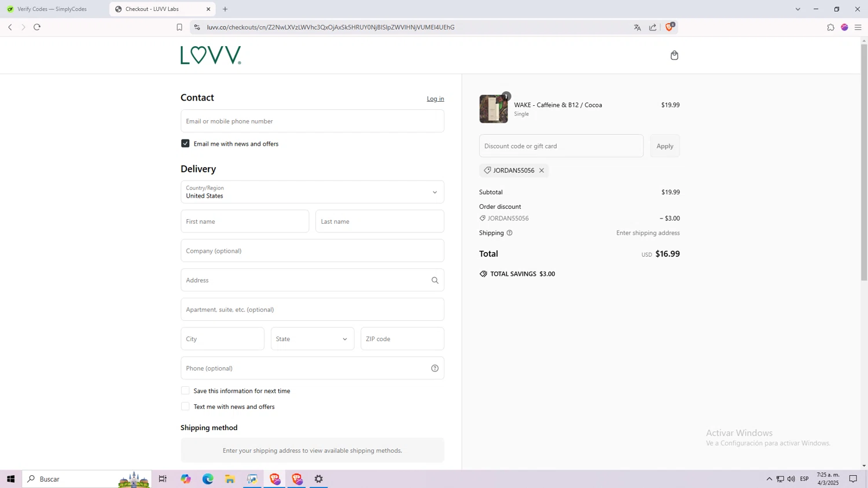
Task: Open the phone field help icon
Action: coord(435,368)
